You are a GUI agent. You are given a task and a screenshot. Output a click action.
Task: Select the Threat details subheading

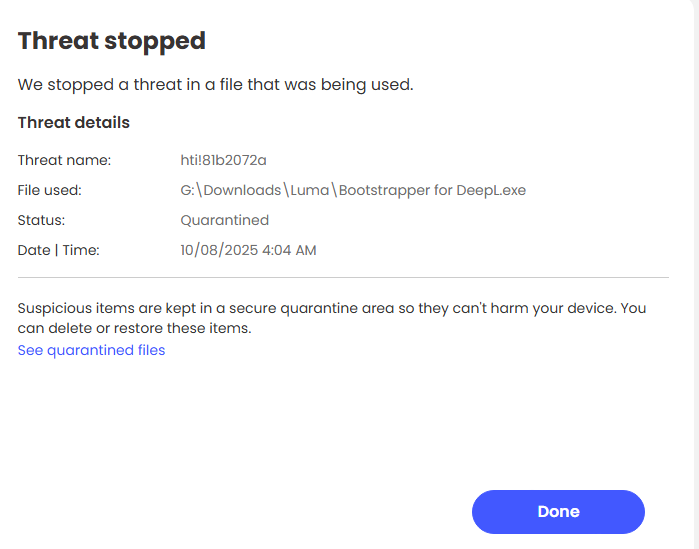pos(74,123)
